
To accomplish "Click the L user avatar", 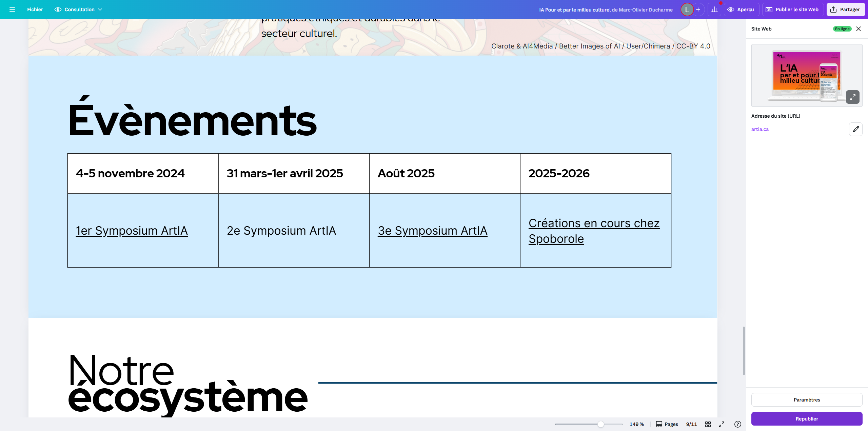I will 687,9.
